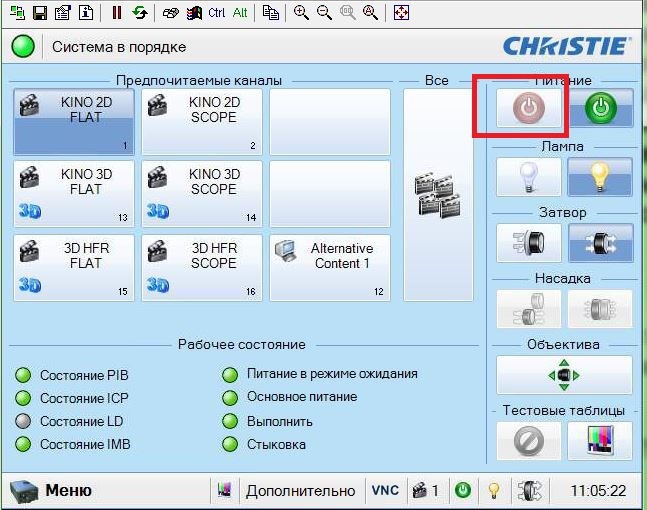Toggle the Alt key in VNC toolbar
647x510 pixels.
pos(240,13)
